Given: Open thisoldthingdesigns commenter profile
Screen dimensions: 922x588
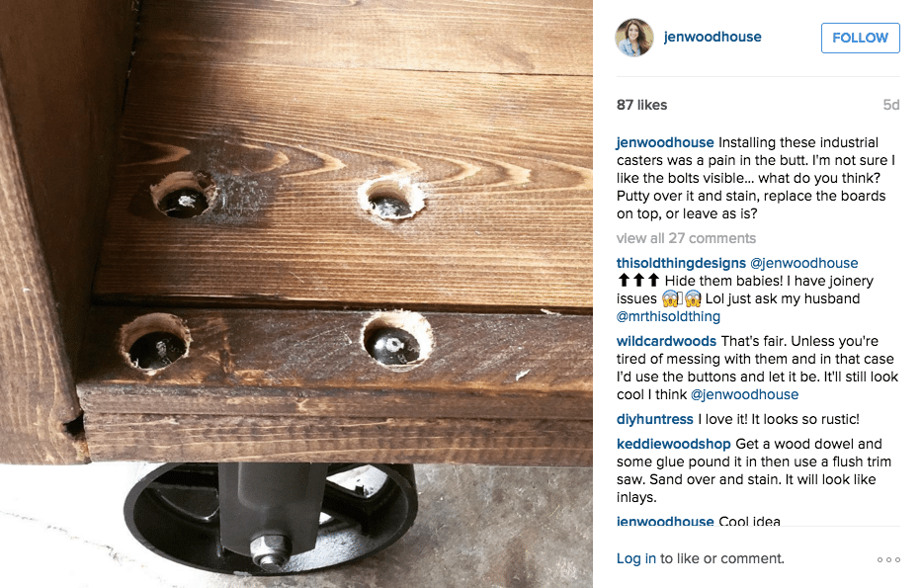Looking at the screenshot, I should tap(681, 263).
